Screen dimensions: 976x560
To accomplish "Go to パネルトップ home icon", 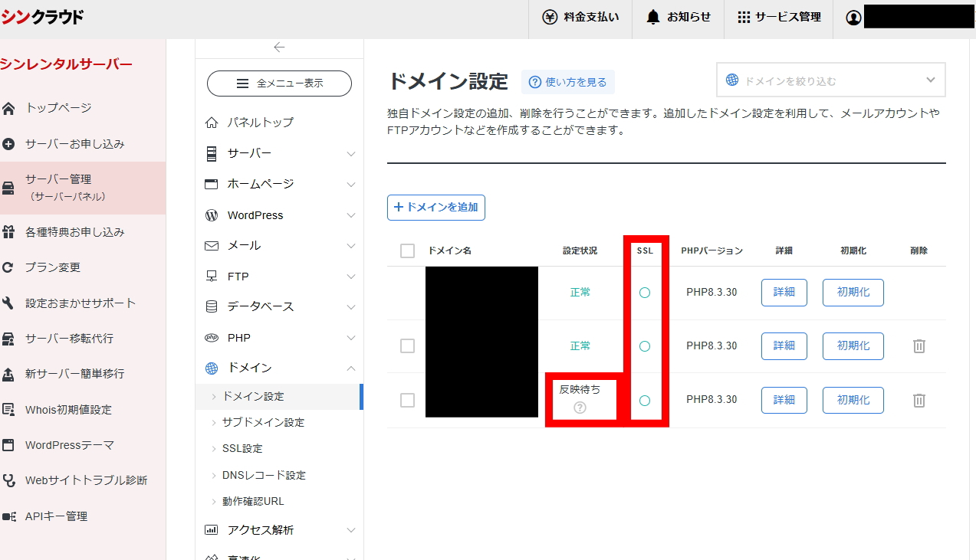I will click(x=212, y=123).
